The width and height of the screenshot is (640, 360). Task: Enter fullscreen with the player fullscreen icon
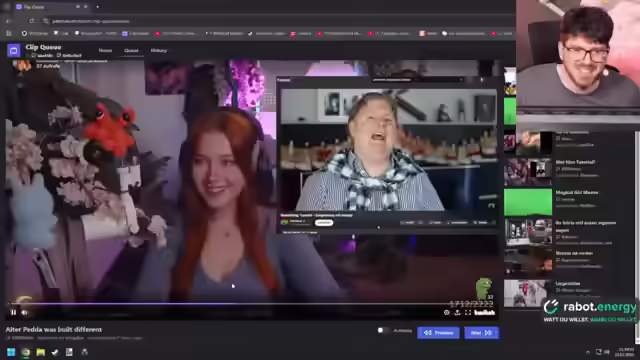point(468,313)
